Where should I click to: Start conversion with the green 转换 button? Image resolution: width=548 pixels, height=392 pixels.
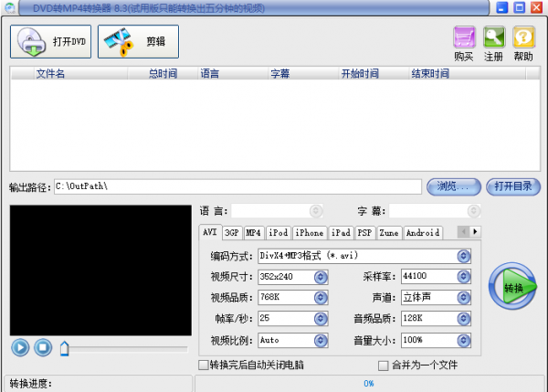click(513, 286)
